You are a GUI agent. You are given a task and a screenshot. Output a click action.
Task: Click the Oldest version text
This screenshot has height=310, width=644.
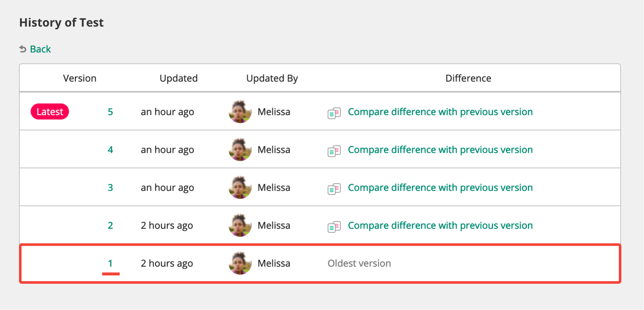[359, 263]
